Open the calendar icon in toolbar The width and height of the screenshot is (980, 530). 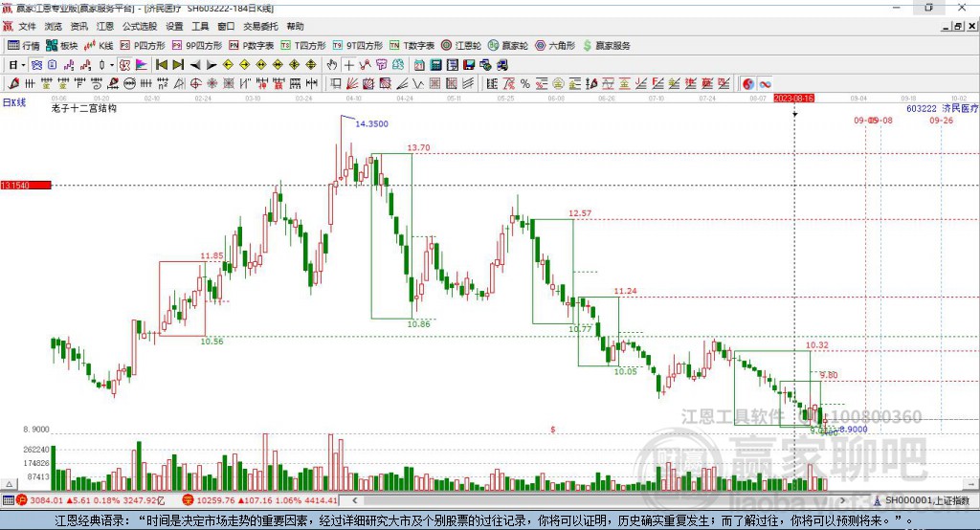419,65
